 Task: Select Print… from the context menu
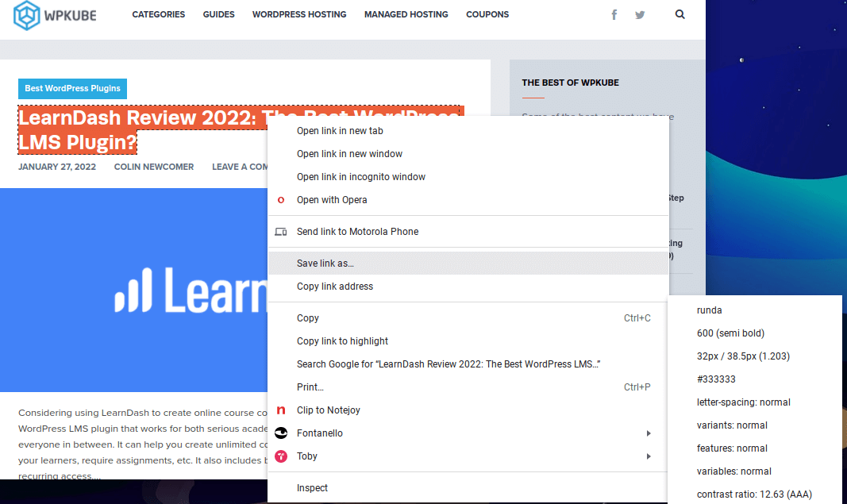pos(468,387)
